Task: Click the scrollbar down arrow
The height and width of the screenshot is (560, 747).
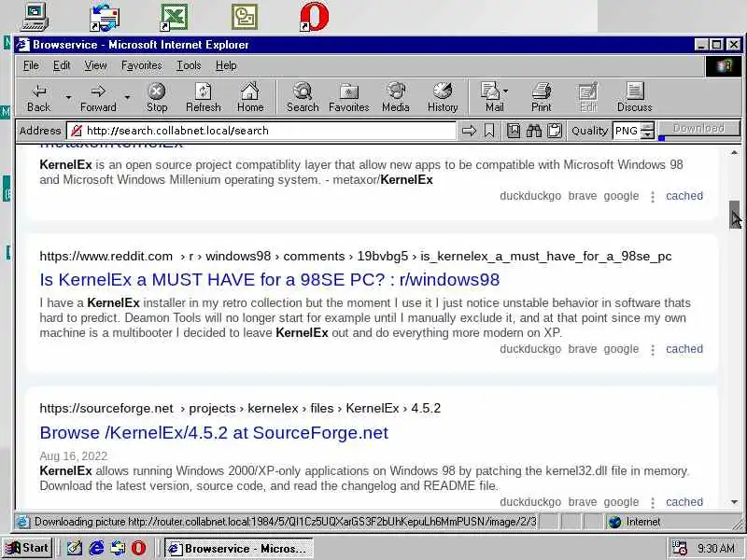Action: point(734,502)
